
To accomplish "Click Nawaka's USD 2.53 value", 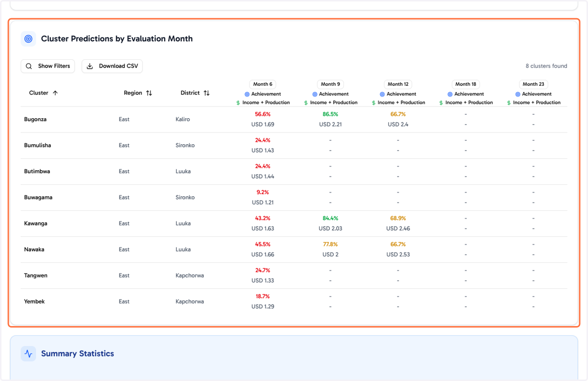I will point(398,254).
